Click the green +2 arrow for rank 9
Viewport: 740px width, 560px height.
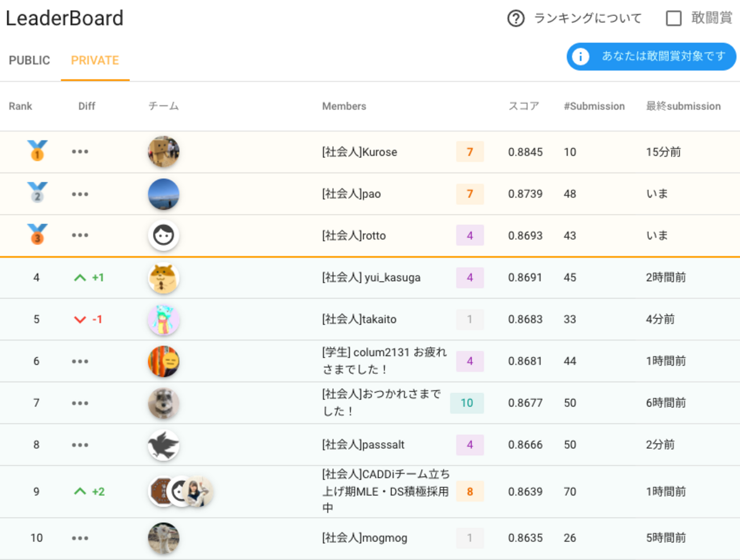click(x=80, y=492)
